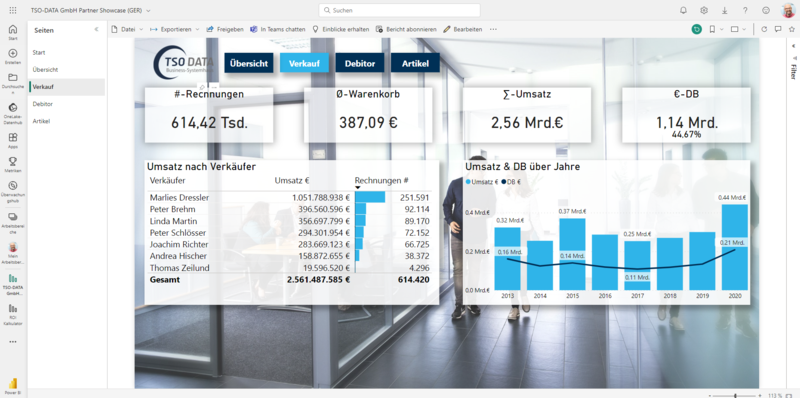Click Bearbeiten to edit report
This screenshot has height=398, width=800.
pyautogui.click(x=463, y=30)
